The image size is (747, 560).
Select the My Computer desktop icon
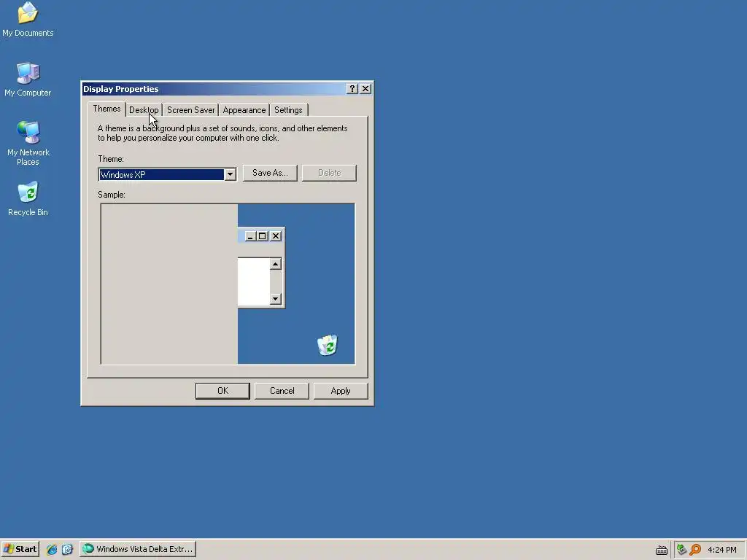click(28, 80)
